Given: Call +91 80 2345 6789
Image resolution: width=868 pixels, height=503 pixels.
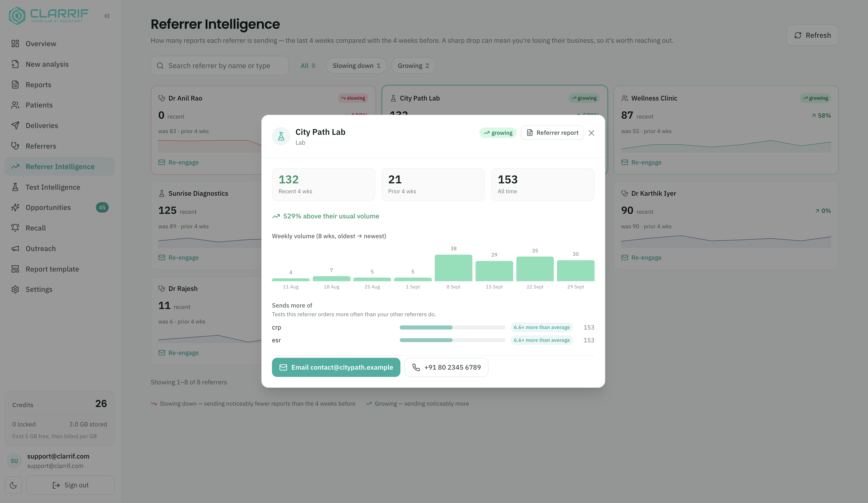Looking at the screenshot, I should pos(446,367).
